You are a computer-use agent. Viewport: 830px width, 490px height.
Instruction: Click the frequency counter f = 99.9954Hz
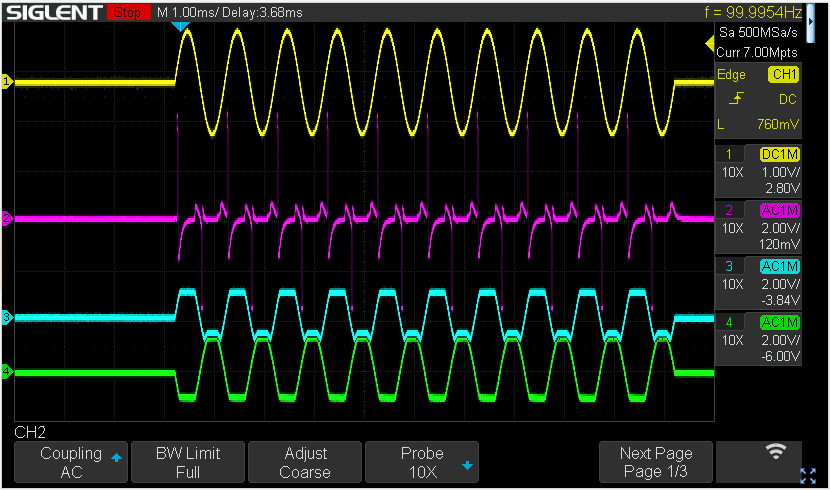point(753,12)
